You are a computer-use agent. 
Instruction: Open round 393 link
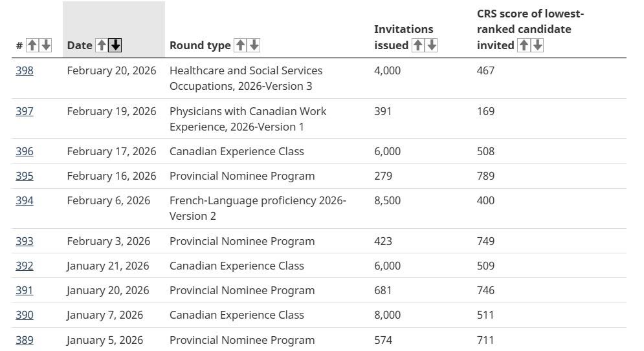24,241
